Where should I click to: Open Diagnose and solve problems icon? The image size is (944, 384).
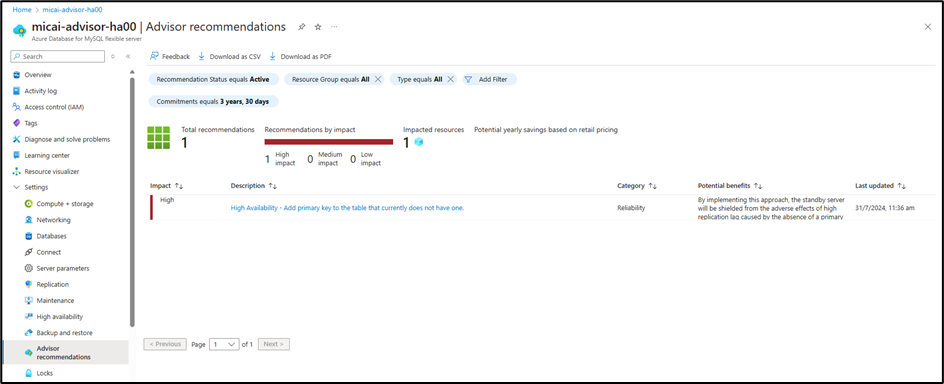[x=17, y=139]
